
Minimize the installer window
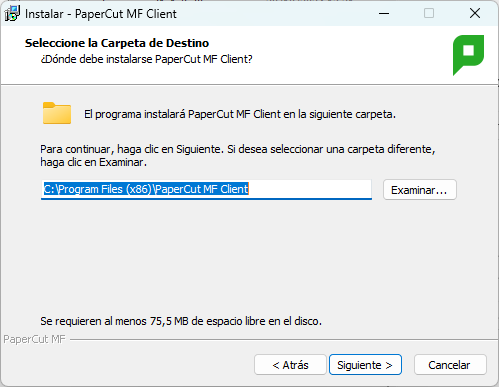coord(384,14)
